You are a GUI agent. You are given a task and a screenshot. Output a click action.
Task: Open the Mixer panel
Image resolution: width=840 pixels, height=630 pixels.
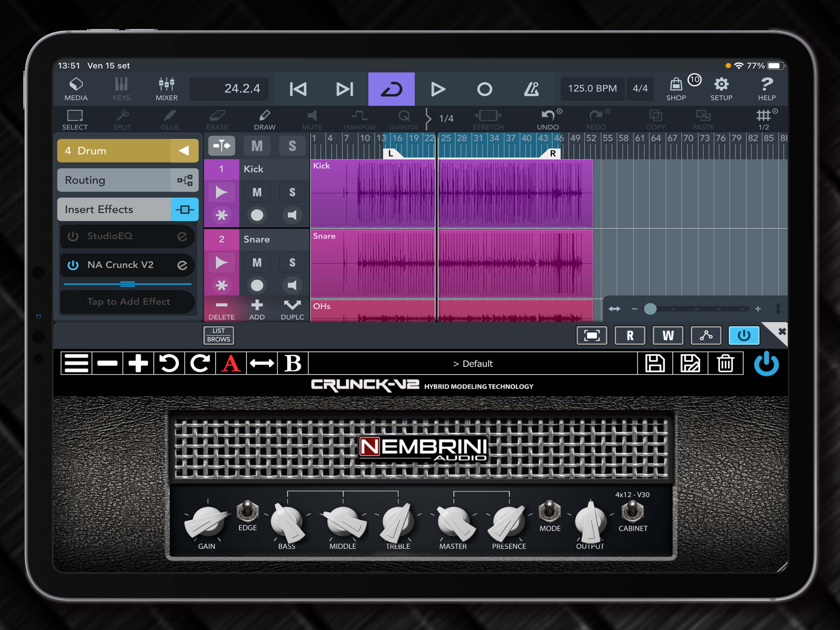[166, 89]
